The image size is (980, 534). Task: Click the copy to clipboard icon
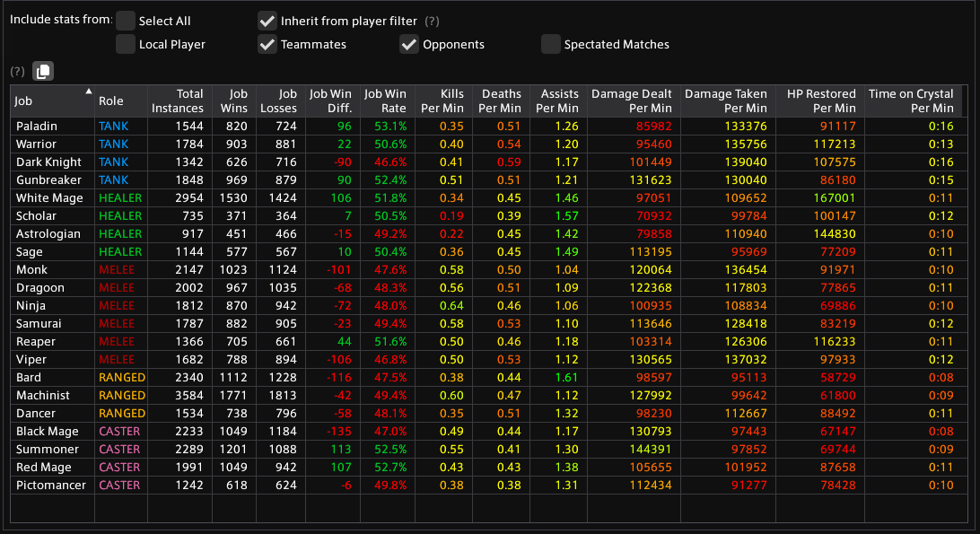coord(43,72)
